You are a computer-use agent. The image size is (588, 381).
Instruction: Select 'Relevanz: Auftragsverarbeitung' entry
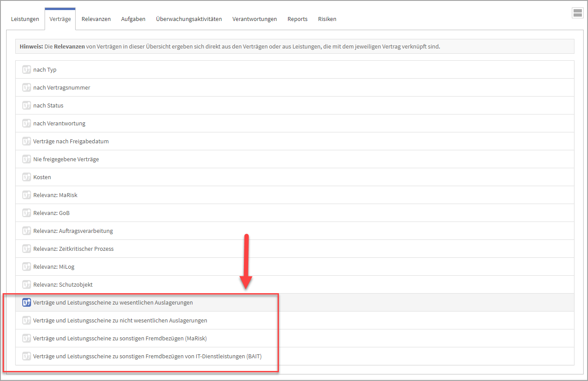pos(73,231)
